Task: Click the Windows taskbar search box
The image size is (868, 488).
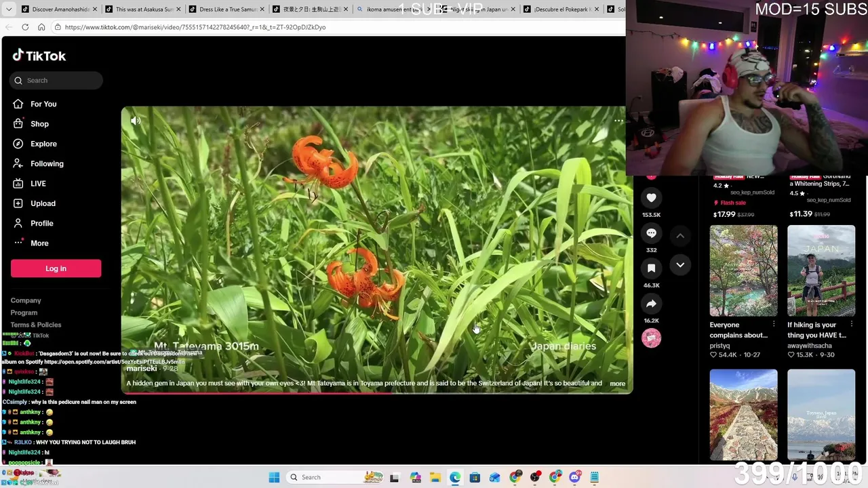Action: click(334, 477)
